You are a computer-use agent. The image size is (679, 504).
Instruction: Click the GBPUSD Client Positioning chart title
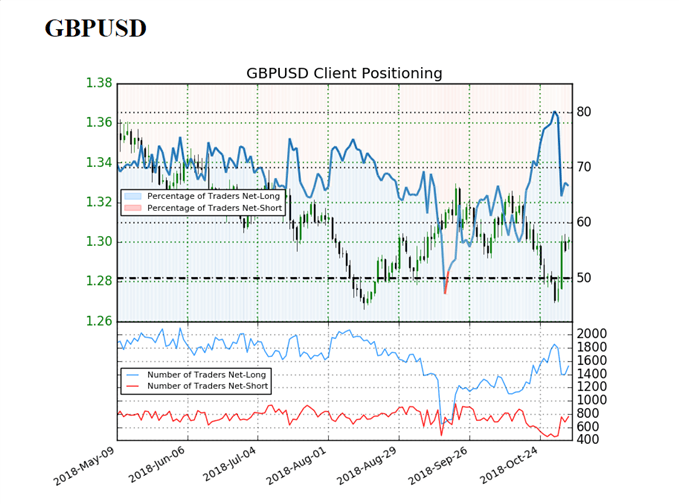pyautogui.click(x=344, y=73)
